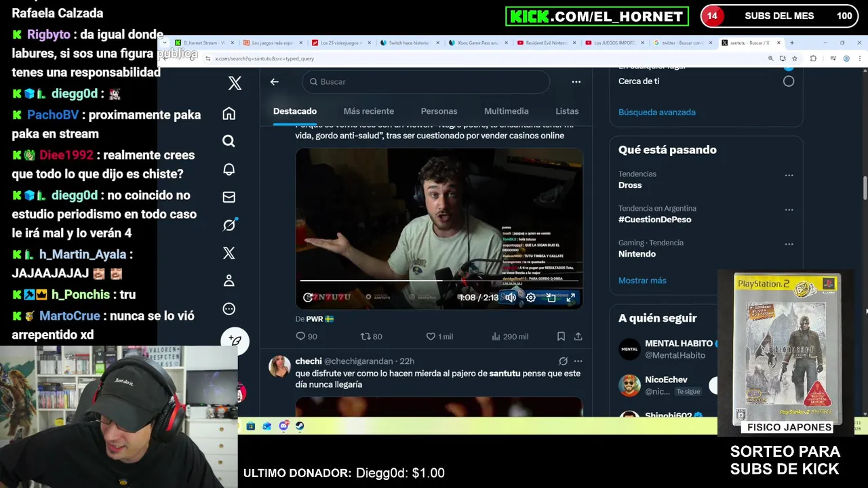Open options menu for Dross trend
This screenshot has height=488, width=868.
click(x=789, y=175)
